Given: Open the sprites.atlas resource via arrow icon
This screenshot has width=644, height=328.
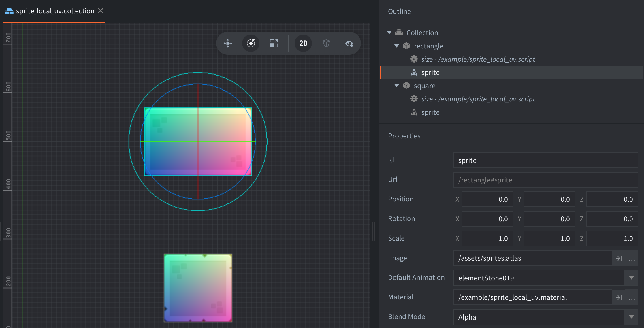Looking at the screenshot, I should click(x=619, y=258).
